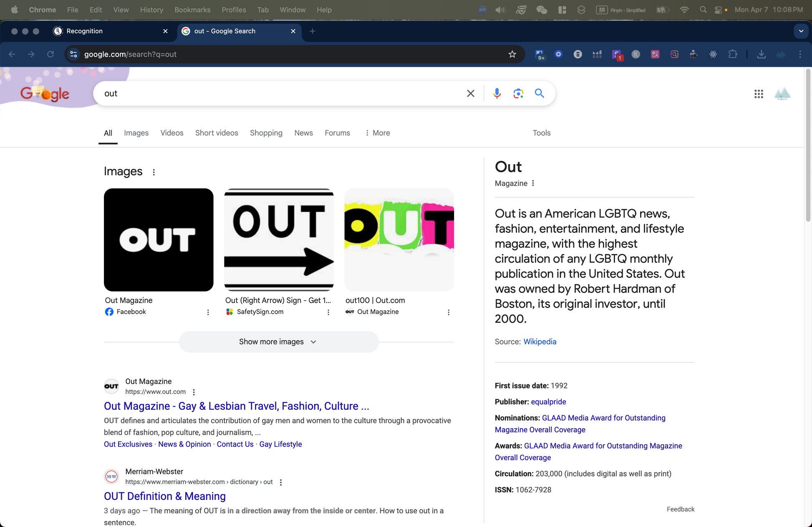Open Contact Us sitelink

click(x=235, y=444)
